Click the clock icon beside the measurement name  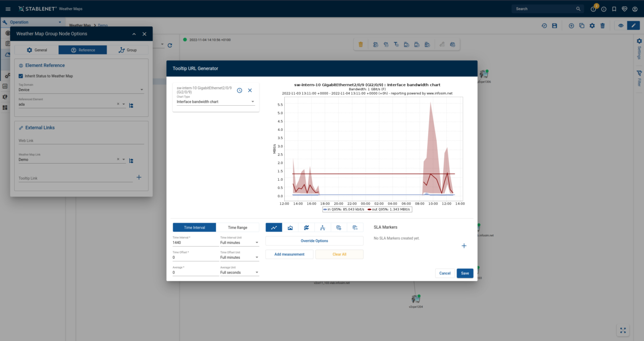pos(239,90)
